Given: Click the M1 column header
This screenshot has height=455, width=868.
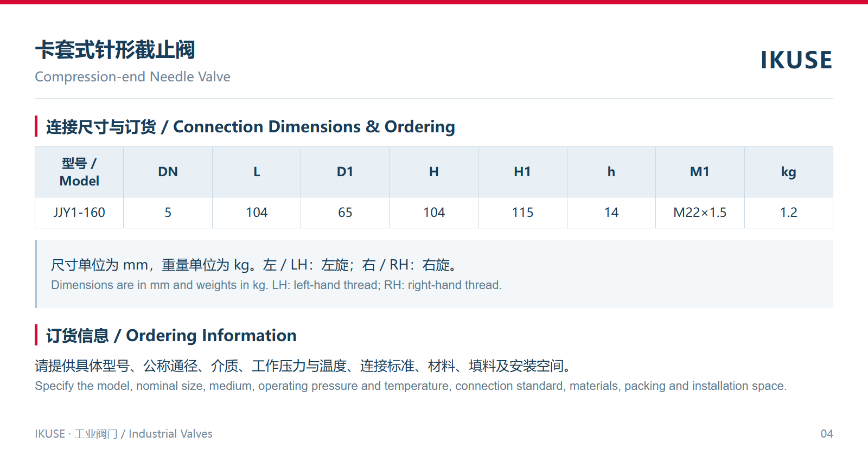Looking at the screenshot, I should pyautogui.click(x=700, y=172).
